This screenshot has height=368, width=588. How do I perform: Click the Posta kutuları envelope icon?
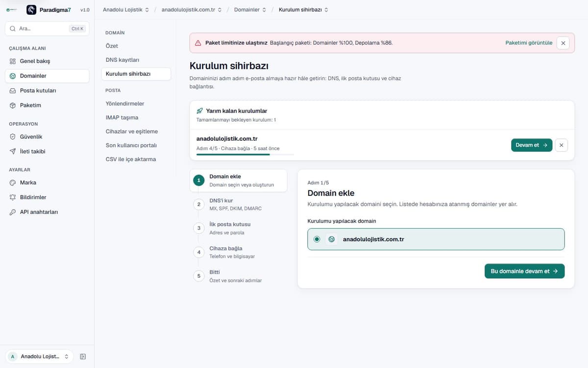13,91
